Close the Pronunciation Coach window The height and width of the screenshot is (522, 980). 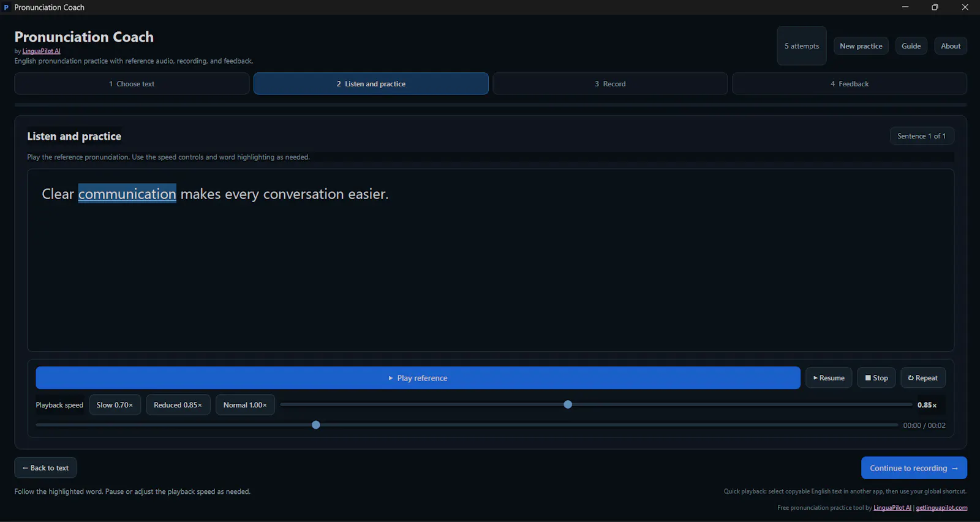(965, 7)
